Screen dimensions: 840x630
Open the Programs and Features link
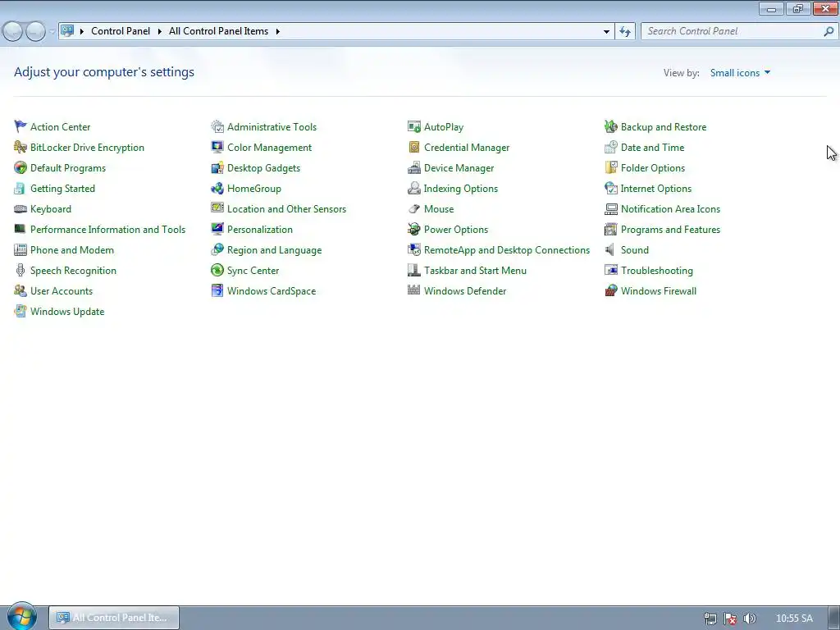[x=670, y=230]
